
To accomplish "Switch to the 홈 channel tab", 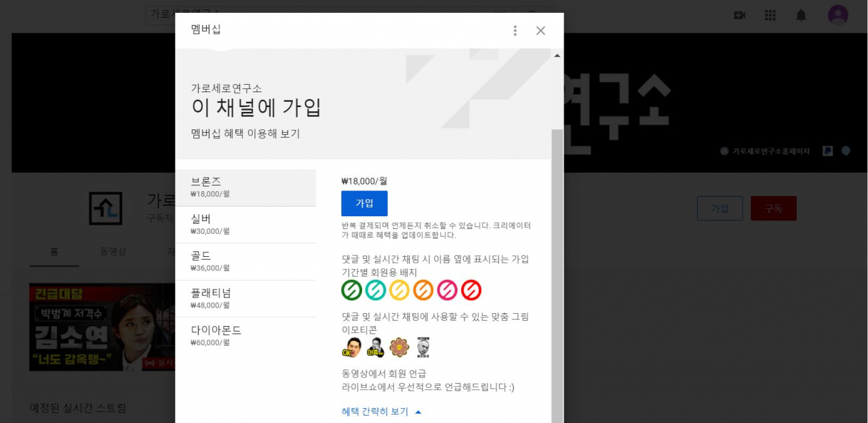I will [x=54, y=251].
